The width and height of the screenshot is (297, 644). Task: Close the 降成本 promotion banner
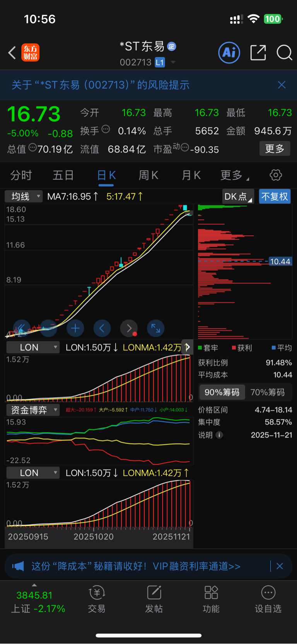pyautogui.click(x=280, y=566)
